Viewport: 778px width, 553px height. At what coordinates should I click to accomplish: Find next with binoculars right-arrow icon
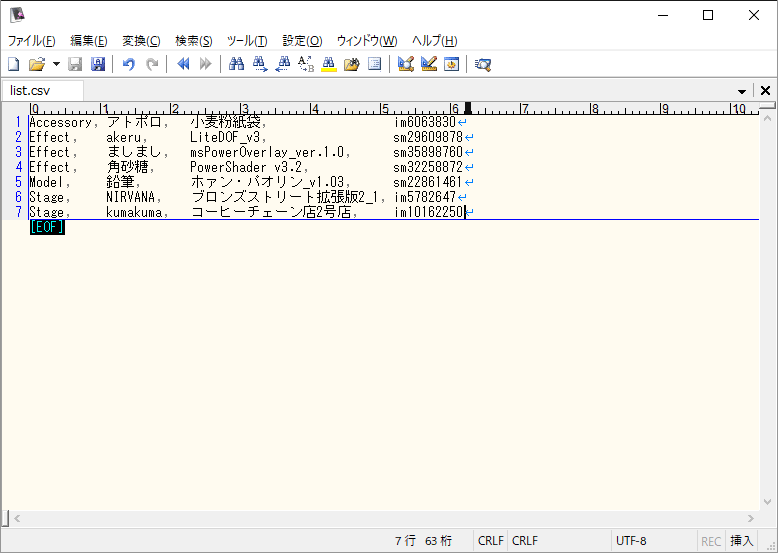point(259,64)
